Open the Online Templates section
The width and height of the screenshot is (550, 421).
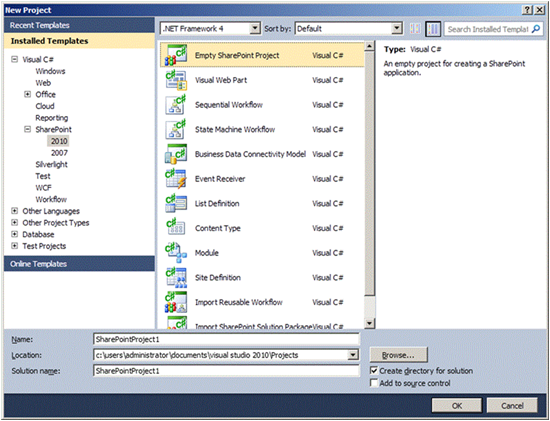coord(79,264)
